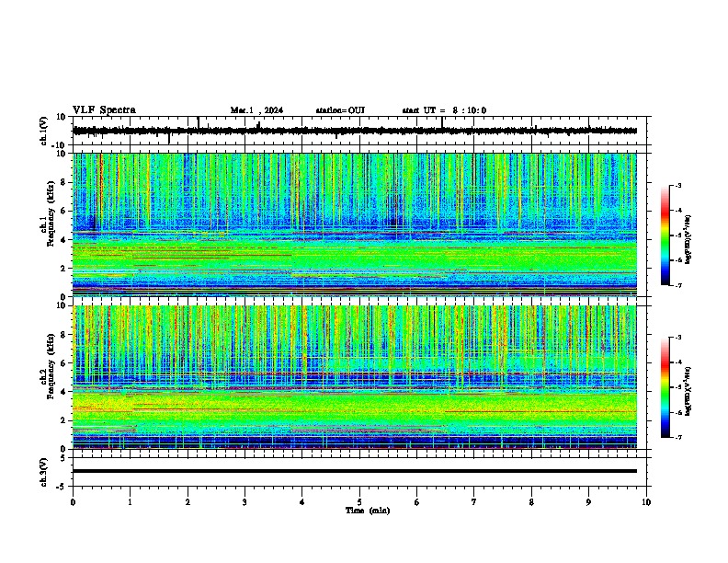Click inside the ch.1 spectrogram panel

[x=355, y=224]
